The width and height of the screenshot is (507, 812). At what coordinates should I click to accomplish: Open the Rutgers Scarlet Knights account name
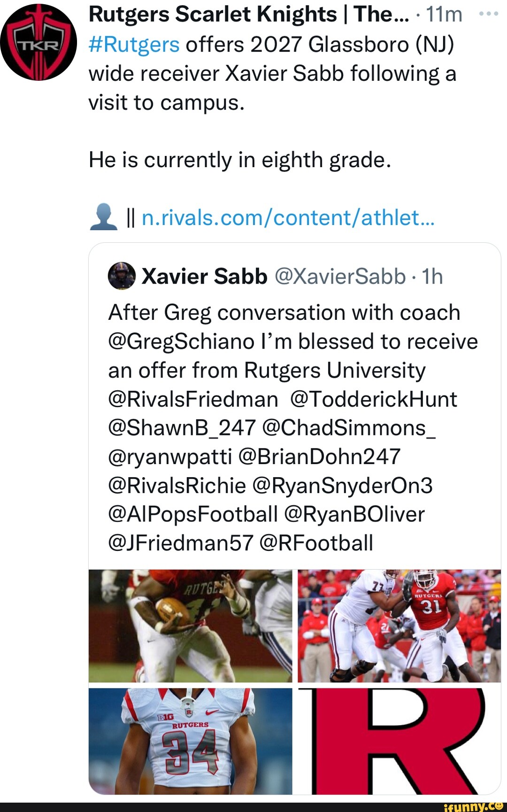pos(248,15)
